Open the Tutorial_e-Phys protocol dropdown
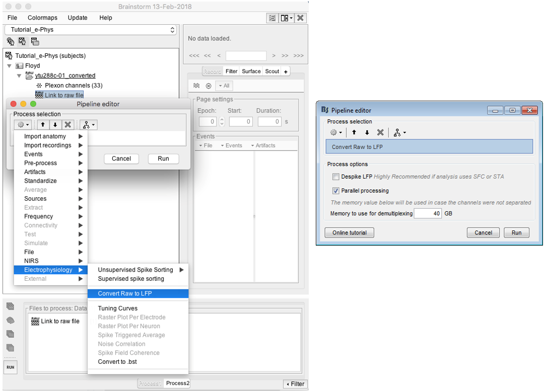The height and width of the screenshot is (392, 546). coord(91,30)
